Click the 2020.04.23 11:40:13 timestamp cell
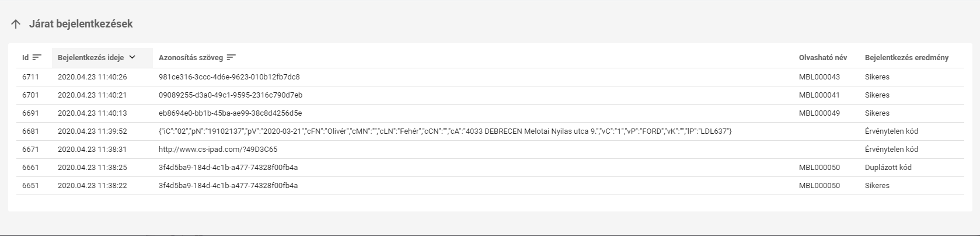This screenshot has height=236, width=980. [x=92, y=113]
